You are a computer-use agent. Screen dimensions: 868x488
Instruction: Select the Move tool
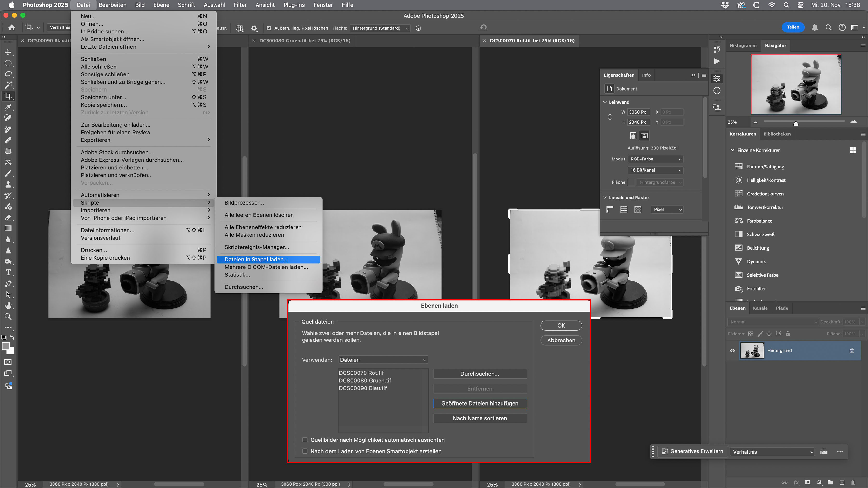click(x=8, y=52)
